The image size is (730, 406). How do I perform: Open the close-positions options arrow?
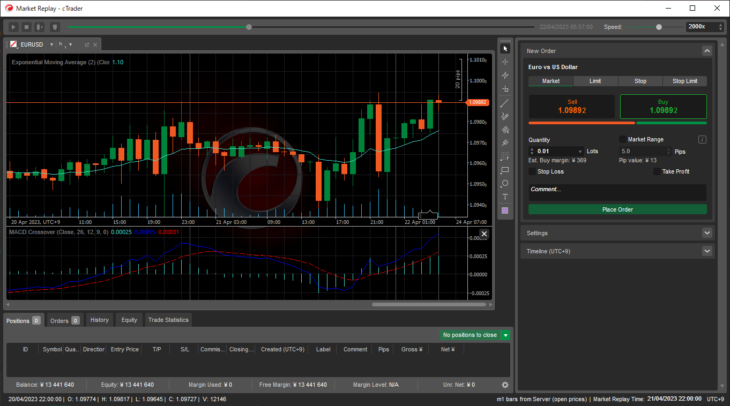[506, 335]
